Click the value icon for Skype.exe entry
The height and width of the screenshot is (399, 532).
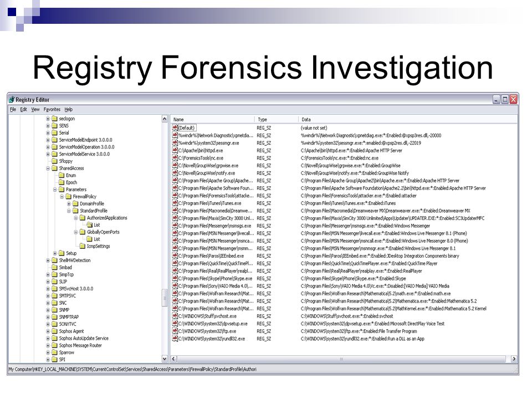point(175,278)
